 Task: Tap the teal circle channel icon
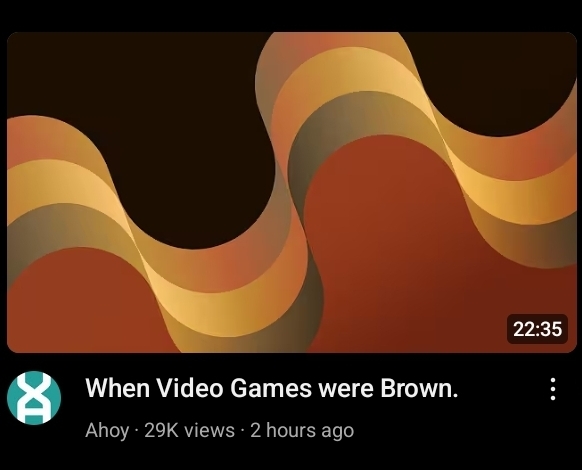34,398
